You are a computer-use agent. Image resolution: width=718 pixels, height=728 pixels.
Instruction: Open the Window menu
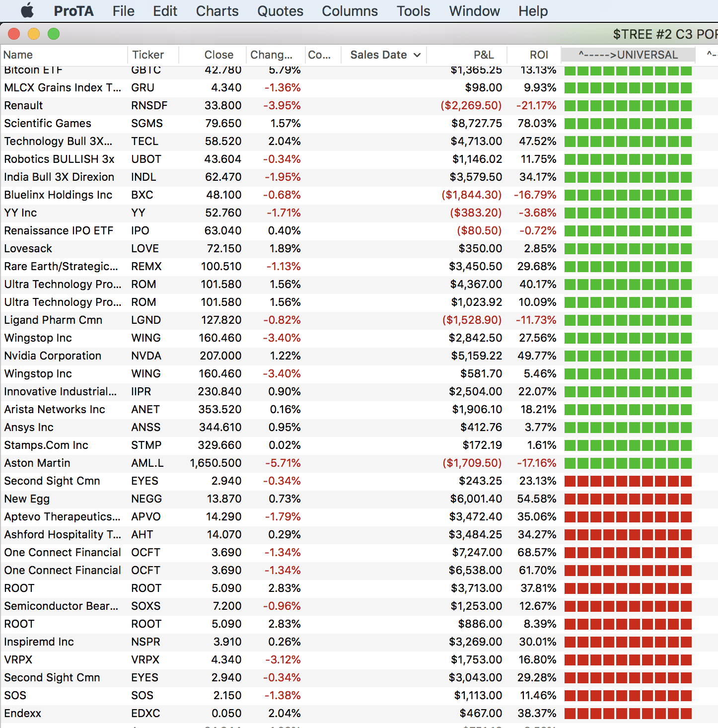(474, 11)
